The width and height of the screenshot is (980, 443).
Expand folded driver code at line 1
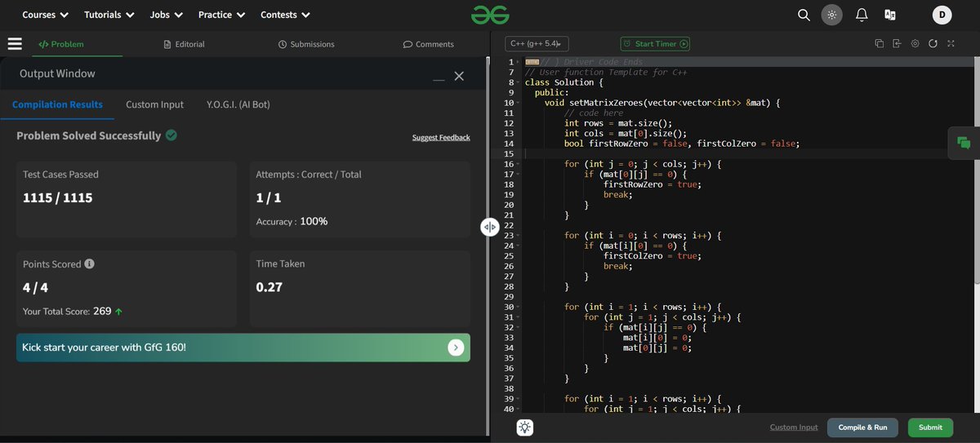pyautogui.click(x=519, y=62)
